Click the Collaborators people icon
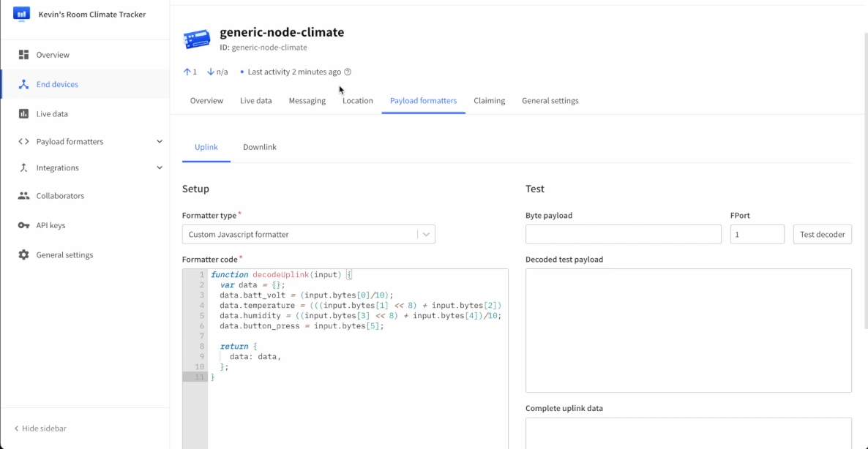Image resolution: width=868 pixels, height=449 pixels. [x=25, y=195]
